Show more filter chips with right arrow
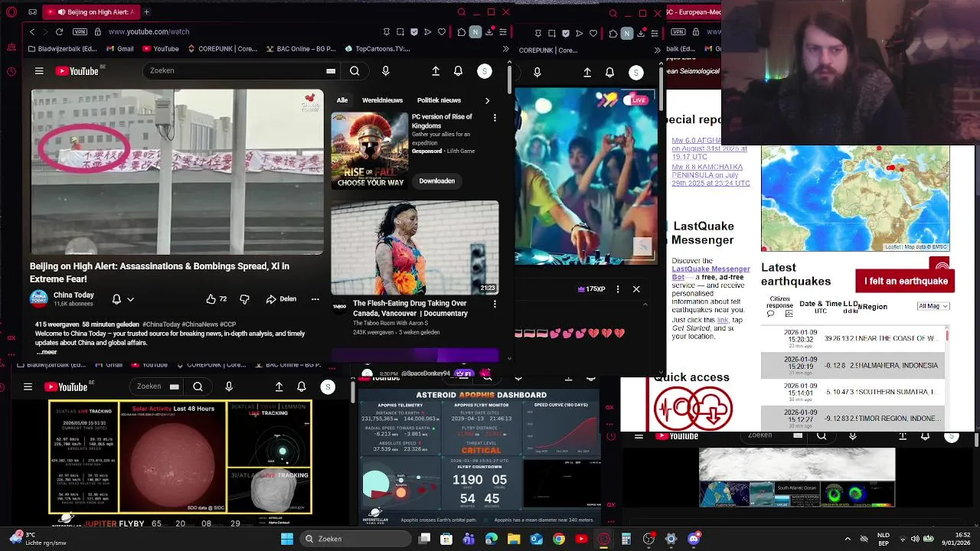 click(487, 100)
